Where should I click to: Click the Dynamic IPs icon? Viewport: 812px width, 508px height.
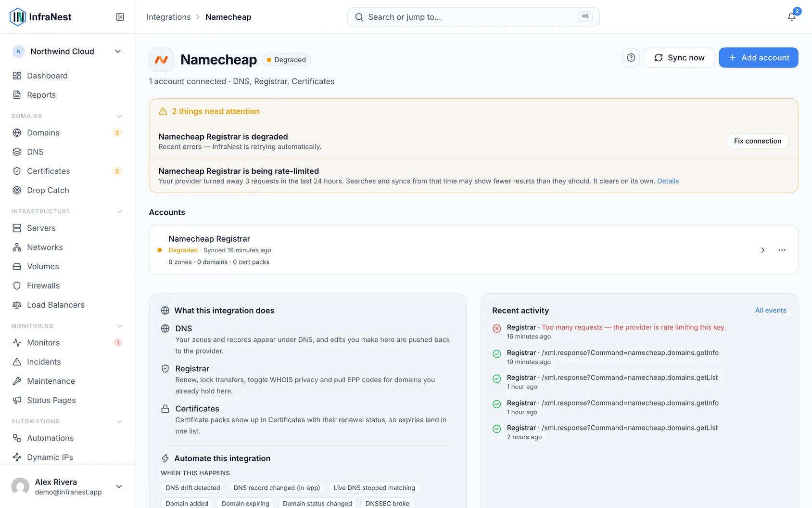(17, 457)
